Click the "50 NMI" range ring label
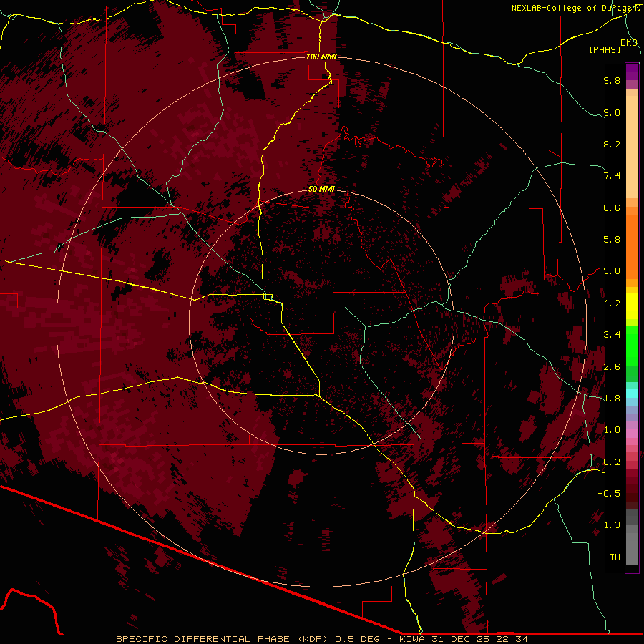 (321, 189)
